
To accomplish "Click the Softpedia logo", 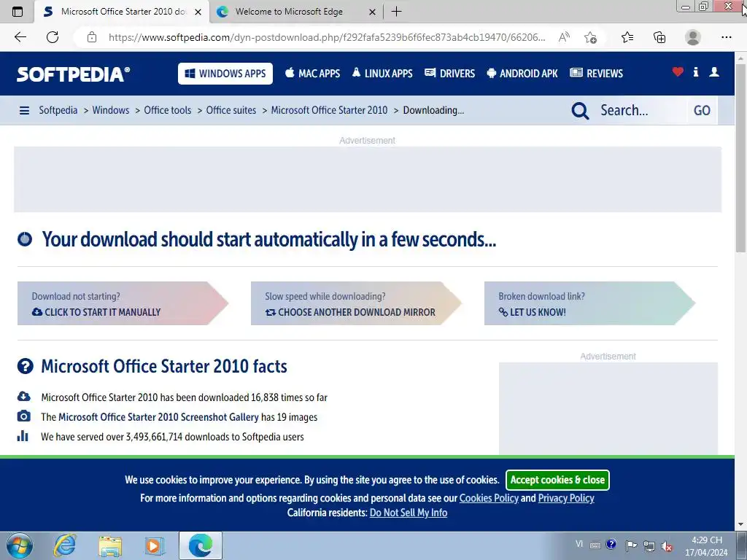I will (x=74, y=74).
